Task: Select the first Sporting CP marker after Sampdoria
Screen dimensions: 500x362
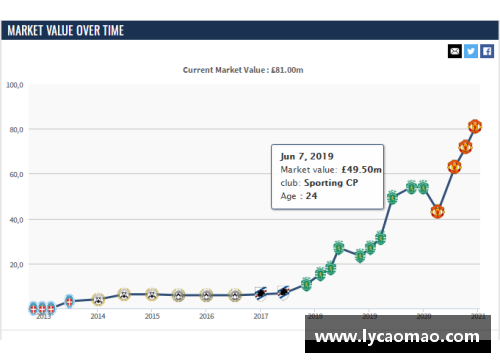Action: pos(306,284)
